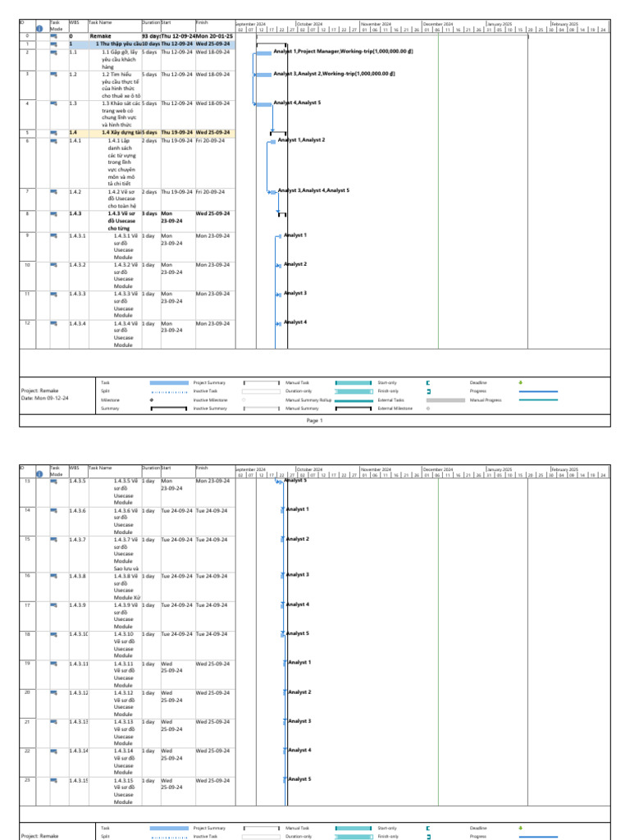
Task: Click task mode icon for WBS 1.4.3 summary row
Action: click(54, 214)
